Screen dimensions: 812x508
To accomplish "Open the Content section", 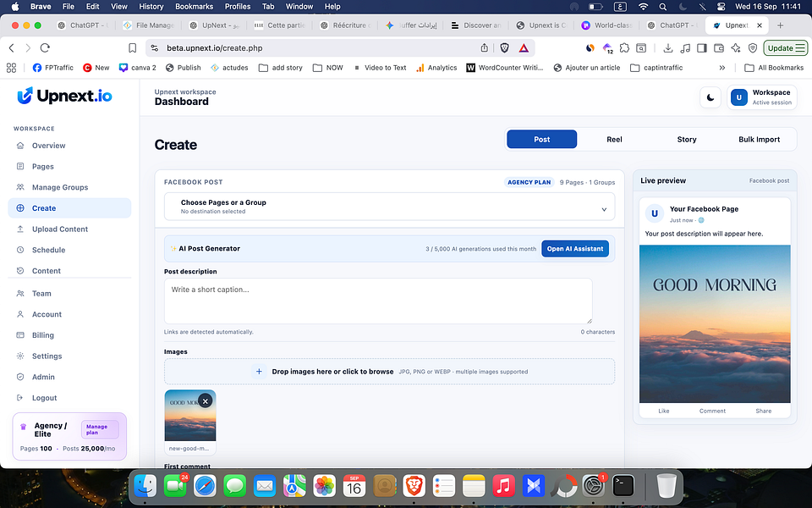I will [x=70, y=271].
